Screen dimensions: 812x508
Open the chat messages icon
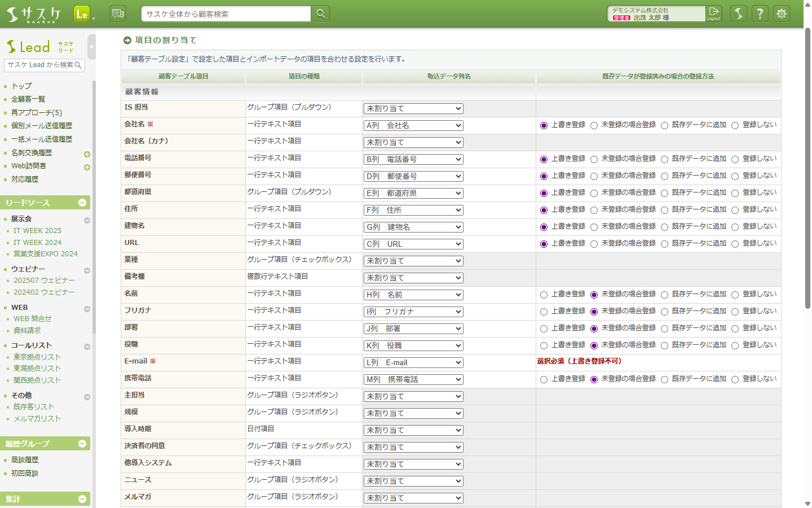pos(118,14)
